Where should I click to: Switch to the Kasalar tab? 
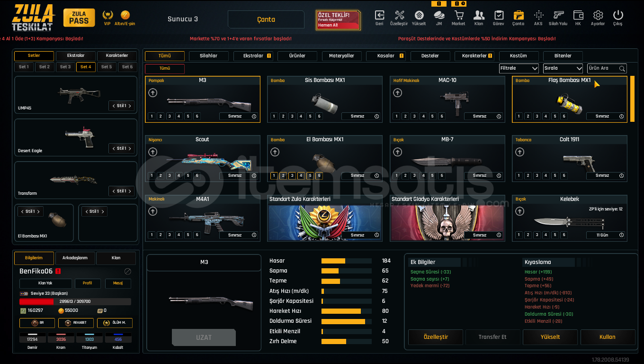(385, 56)
